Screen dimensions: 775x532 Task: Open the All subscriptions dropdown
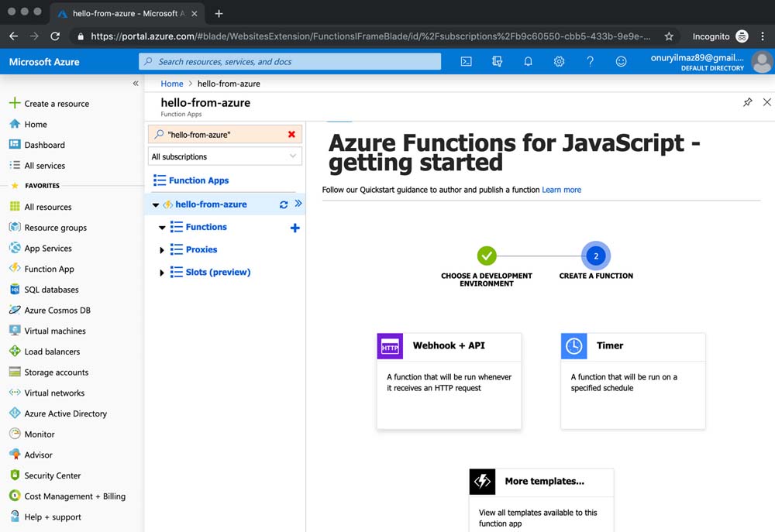point(225,156)
